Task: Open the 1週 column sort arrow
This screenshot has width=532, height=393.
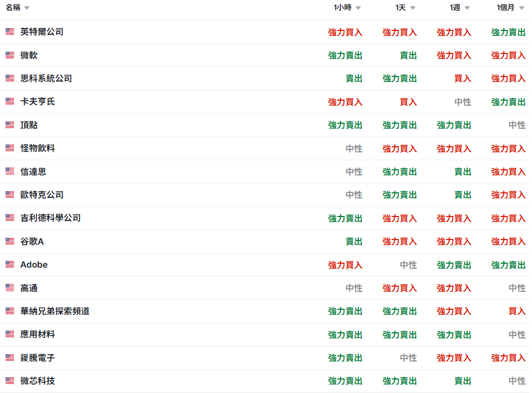Action: pos(467,8)
